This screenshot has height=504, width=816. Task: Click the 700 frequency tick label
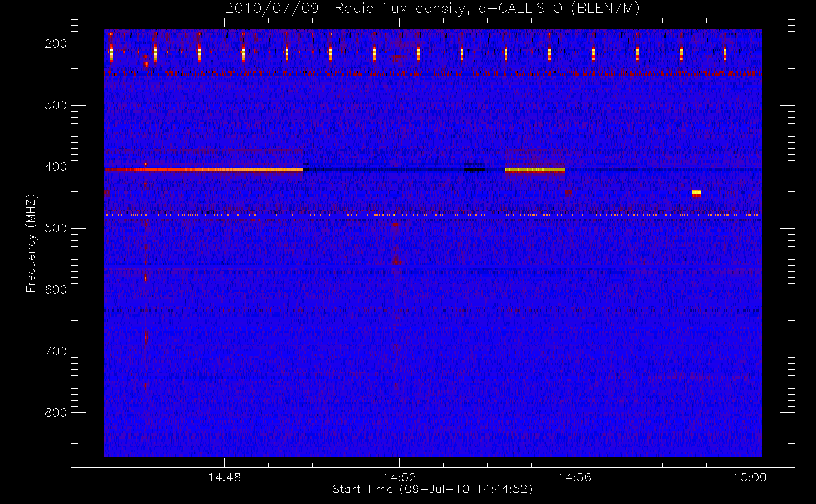point(56,351)
